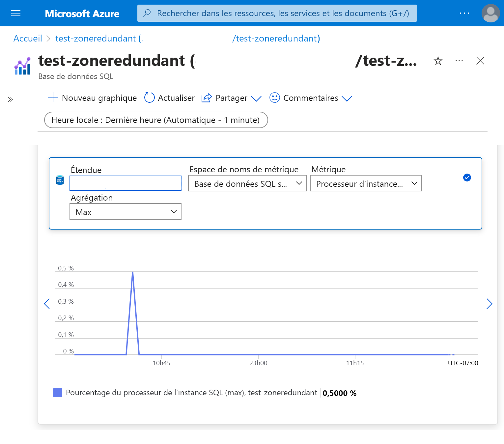Click the Actualiser refresh icon
Screen dimensions: 504x444
click(x=150, y=98)
